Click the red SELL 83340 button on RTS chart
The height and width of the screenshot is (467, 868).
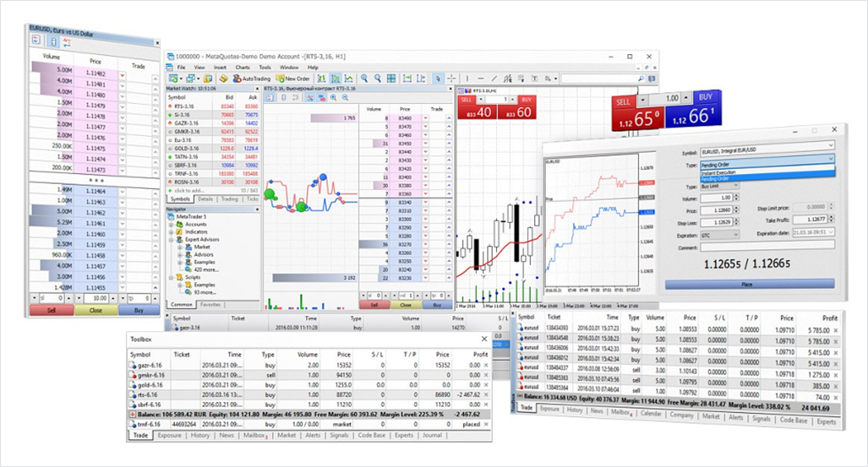coord(478,107)
